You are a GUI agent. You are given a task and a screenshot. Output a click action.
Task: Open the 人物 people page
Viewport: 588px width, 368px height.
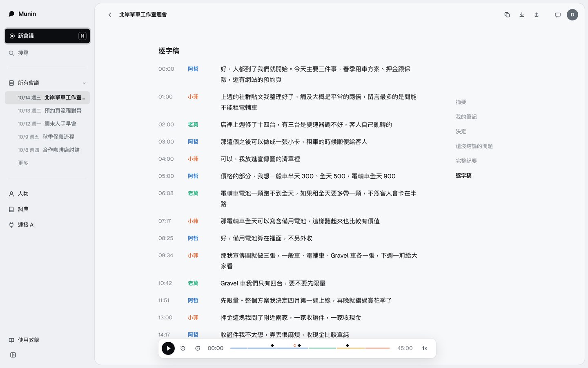[47, 194]
